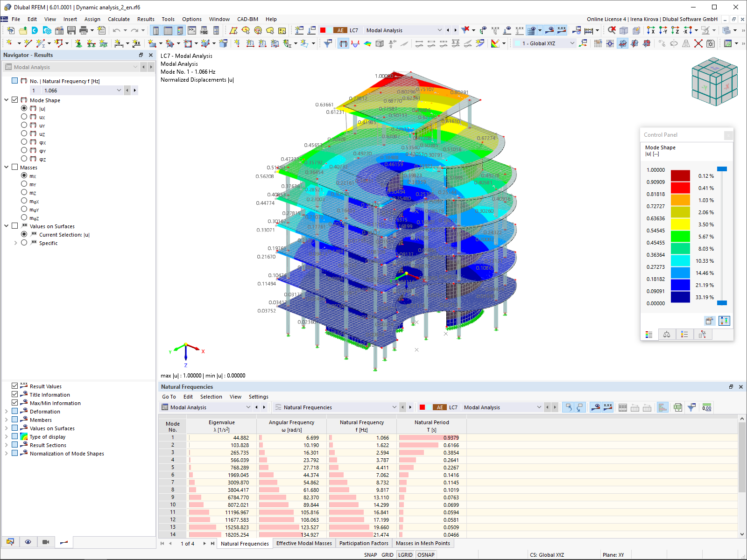Click the Go To table menu
The width and height of the screenshot is (747, 560).
[x=169, y=397]
